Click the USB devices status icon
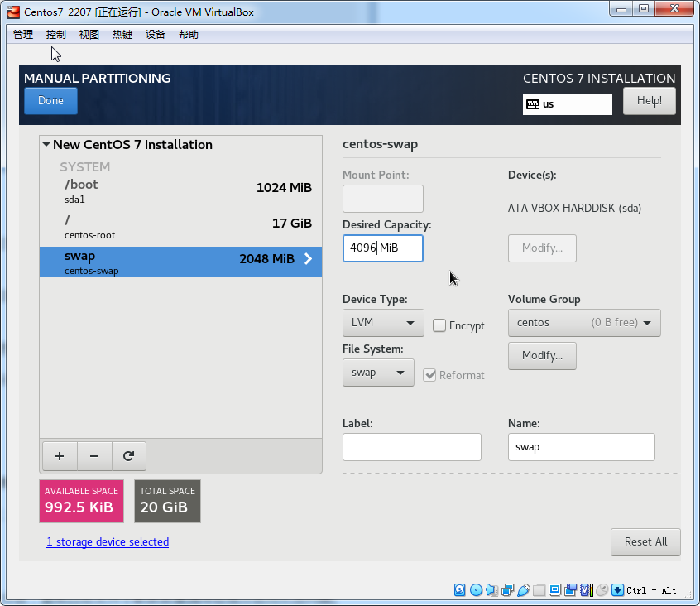Viewport: 700px width, 606px height. click(523, 590)
